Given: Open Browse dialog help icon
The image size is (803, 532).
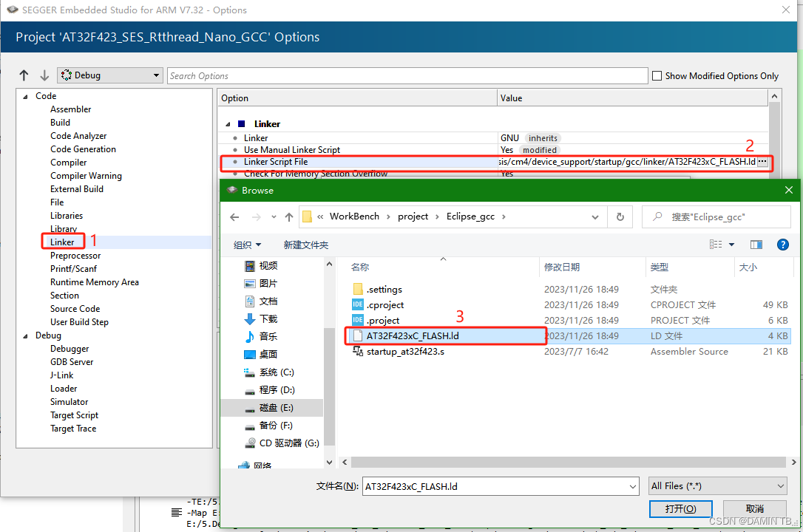Looking at the screenshot, I should pyautogui.click(x=783, y=245).
